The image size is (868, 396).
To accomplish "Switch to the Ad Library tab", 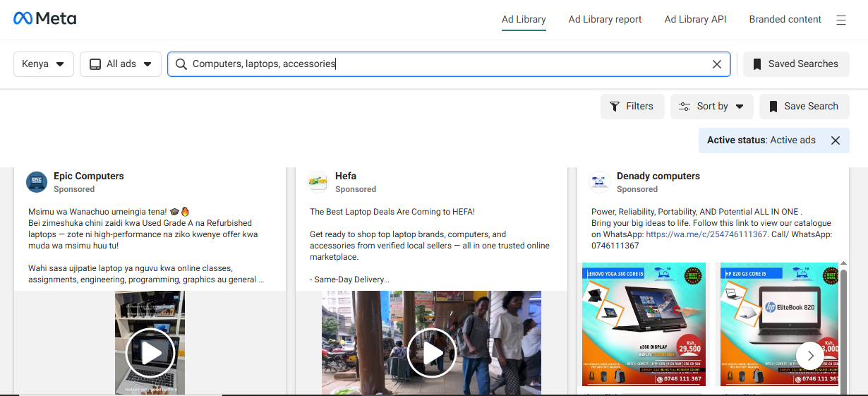I will [524, 20].
